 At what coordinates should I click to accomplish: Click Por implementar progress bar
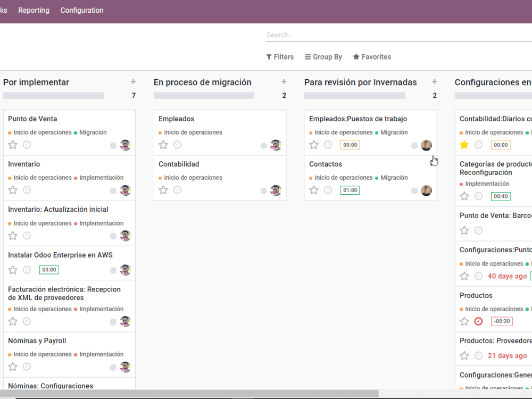[x=54, y=96]
